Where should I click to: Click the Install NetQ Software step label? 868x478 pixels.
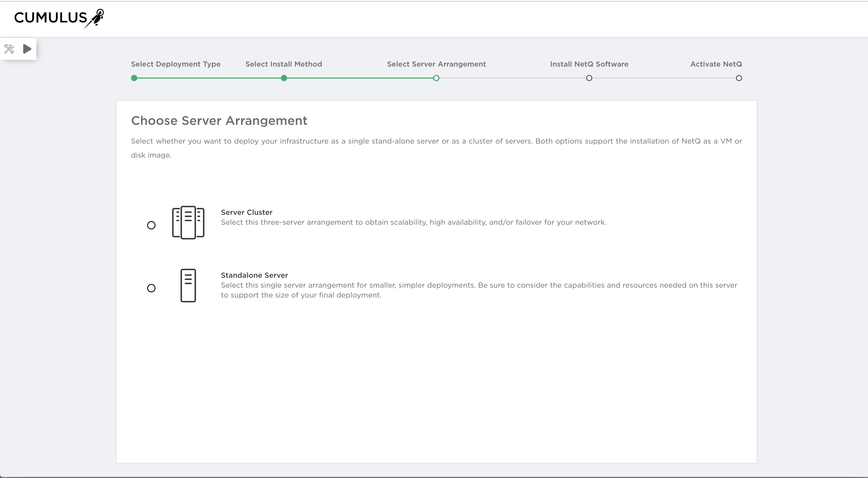click(x=589, y=64)
